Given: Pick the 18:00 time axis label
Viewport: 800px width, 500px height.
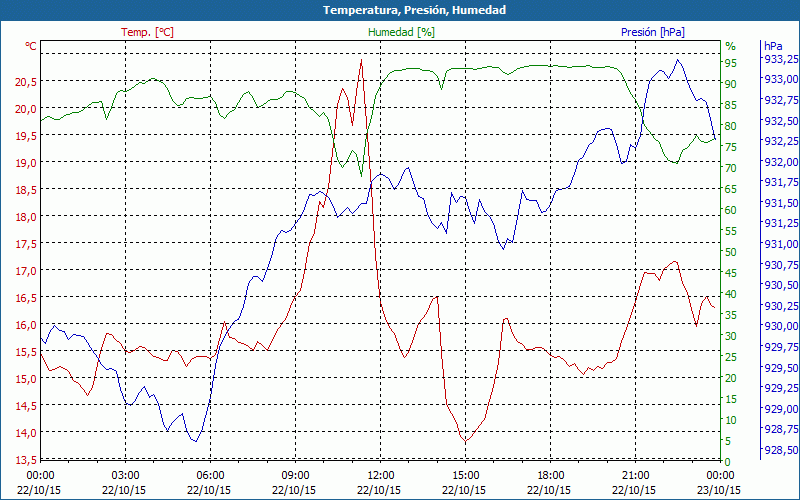Looking at the screenshot, I should click(551, 476).
